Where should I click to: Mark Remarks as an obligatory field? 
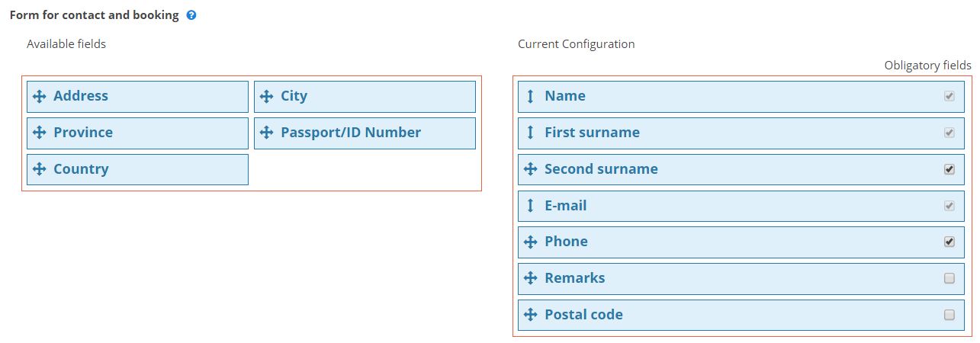coord(949,278)
